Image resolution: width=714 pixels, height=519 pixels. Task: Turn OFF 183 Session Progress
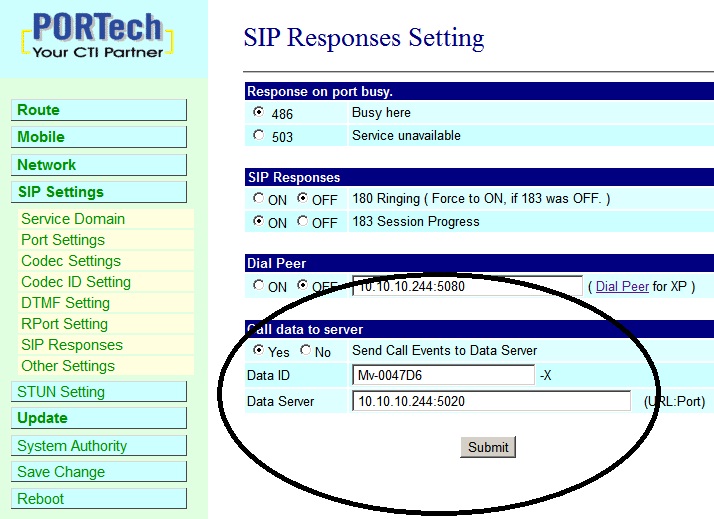pyautogui.click(x=302, y=221)
